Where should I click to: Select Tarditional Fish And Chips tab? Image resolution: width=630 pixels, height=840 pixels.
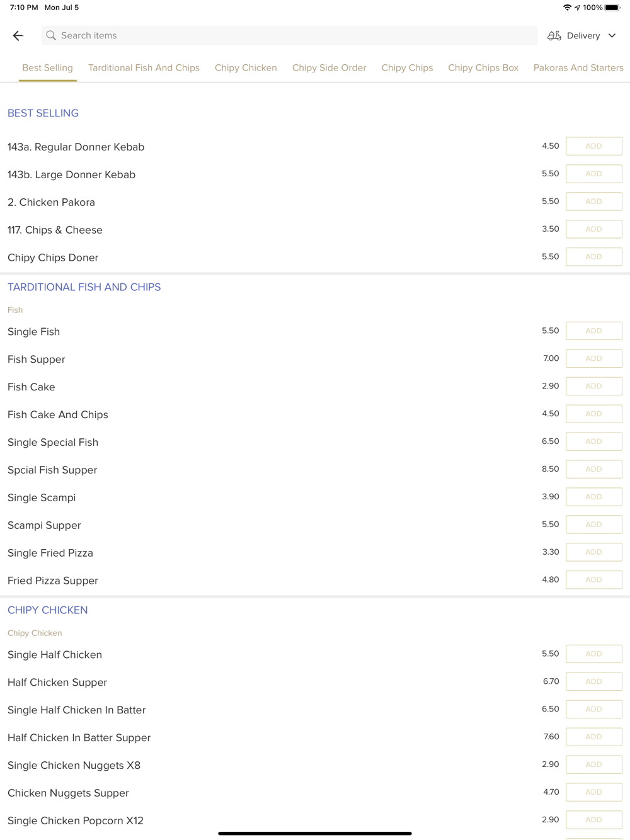point(144,68)
